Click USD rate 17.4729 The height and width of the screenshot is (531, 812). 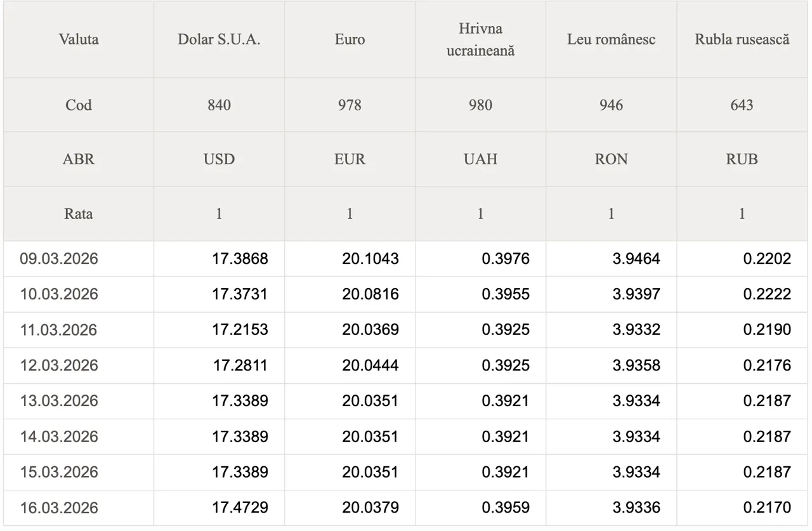[x=240, y=508]
